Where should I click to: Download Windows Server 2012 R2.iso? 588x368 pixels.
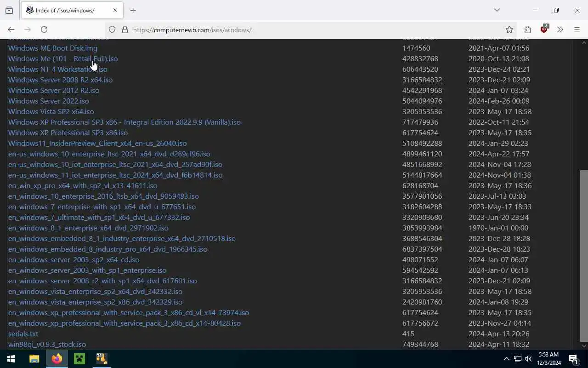[x=54, y=90]
